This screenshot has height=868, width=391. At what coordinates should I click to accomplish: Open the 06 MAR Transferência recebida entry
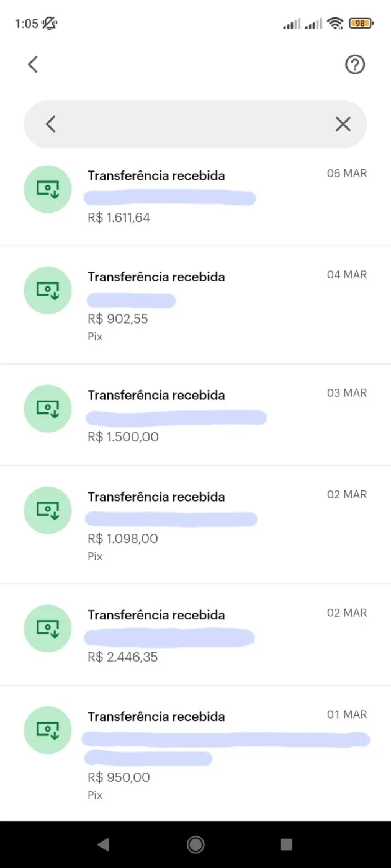pyautogui.click(x=195, y=197)
